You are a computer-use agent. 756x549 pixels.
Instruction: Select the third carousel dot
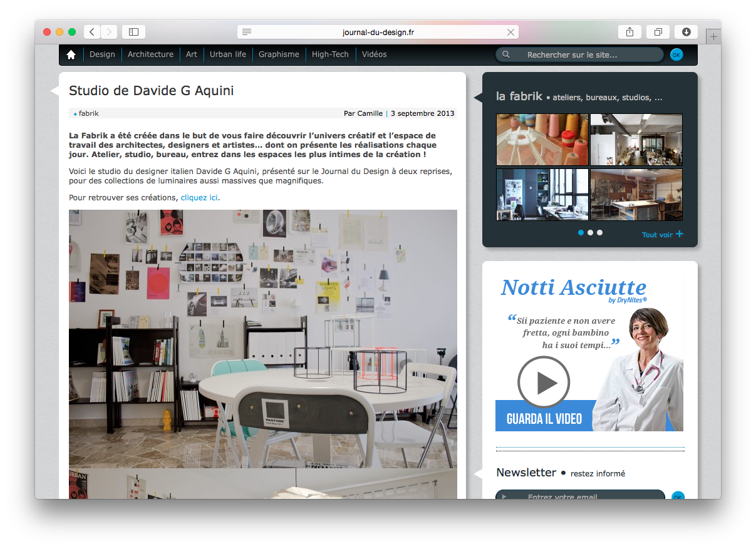(x=599, y=232)
